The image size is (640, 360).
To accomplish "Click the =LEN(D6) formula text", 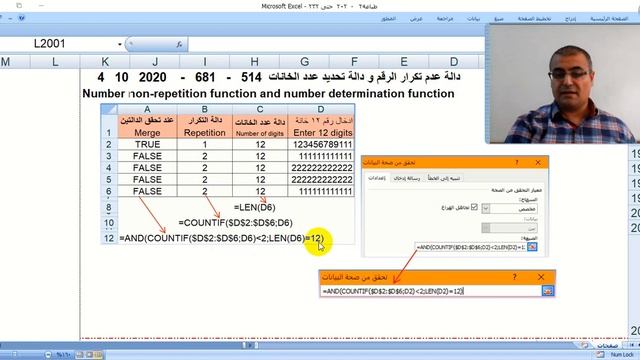I will [255, 207].
